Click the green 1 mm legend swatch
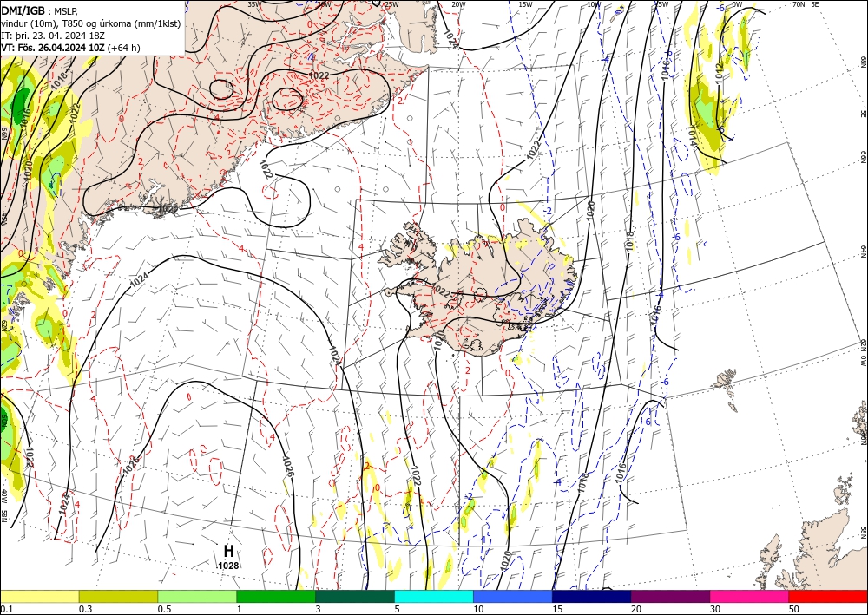This screenshot has height=615, width=868. 276,596
